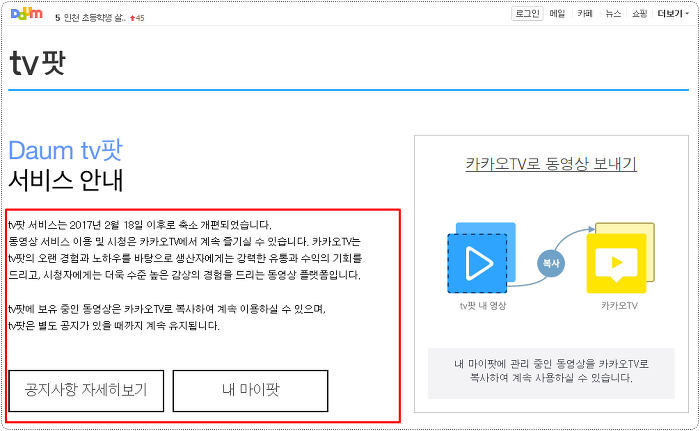Expand the 더보기 dropdown
This screenshot has width=700, height=431.
[673, 13]
